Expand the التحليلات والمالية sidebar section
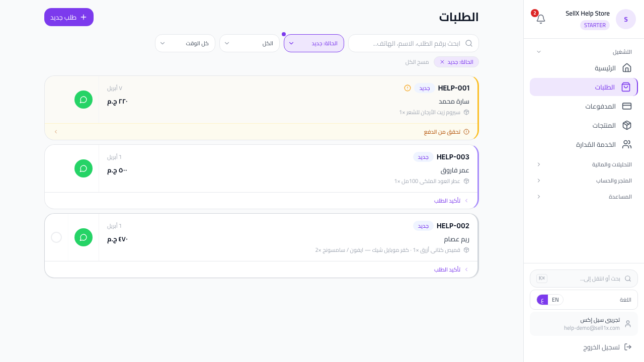This screenshot has height=362, width=644. click(x=584, y=164)
